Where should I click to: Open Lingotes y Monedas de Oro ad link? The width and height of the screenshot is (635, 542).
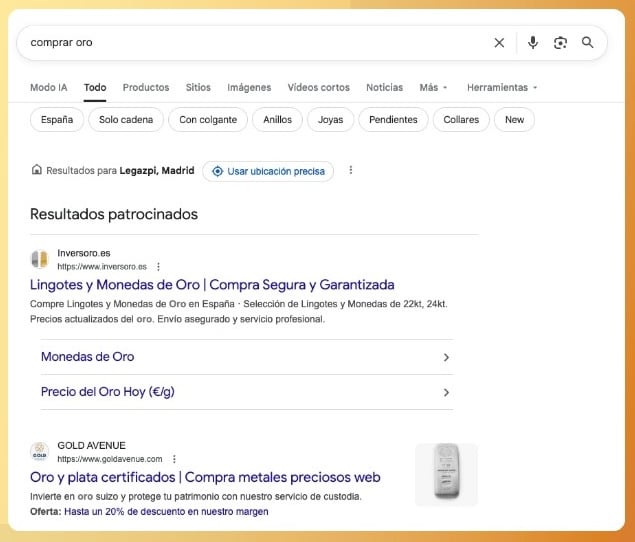(x=212, y=285)
